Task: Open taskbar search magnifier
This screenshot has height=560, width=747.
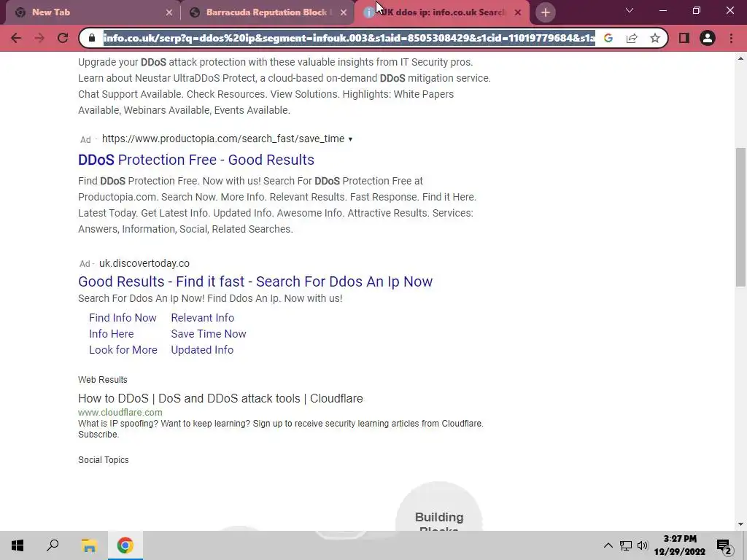Action: pyautogui.click(x=53, y=545)
